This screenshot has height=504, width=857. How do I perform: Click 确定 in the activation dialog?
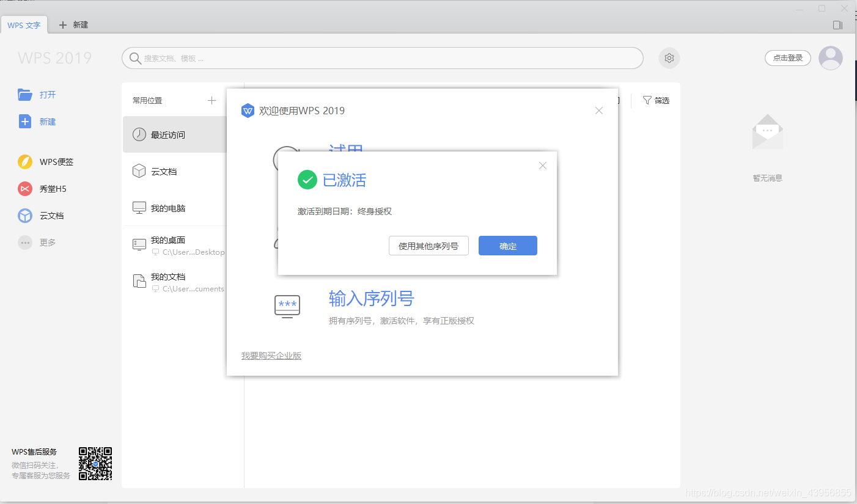tap(508, 246)
